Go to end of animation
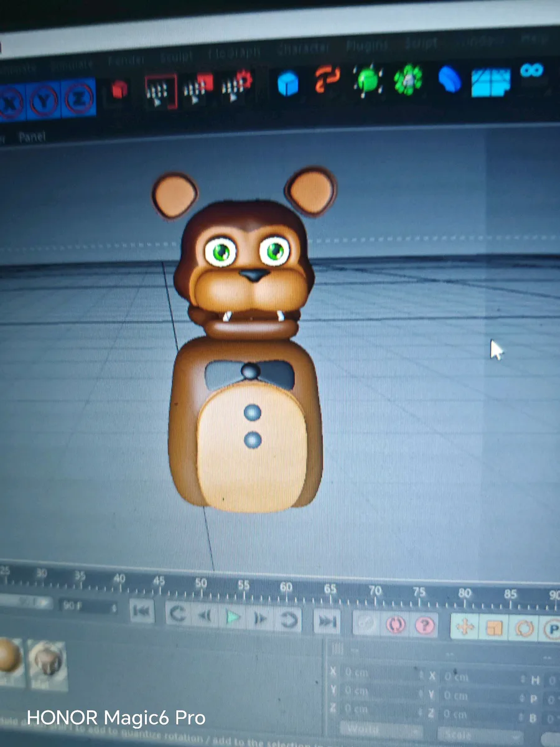560x747 pixels. 327,621
